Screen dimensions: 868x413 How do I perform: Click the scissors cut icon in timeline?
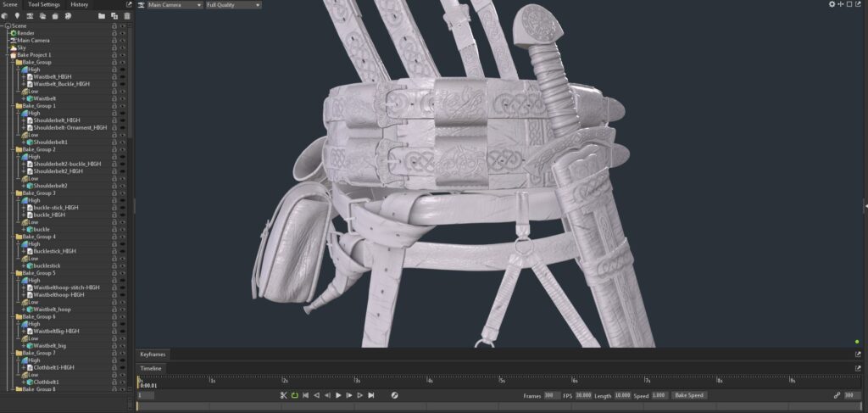coord(283,395)
